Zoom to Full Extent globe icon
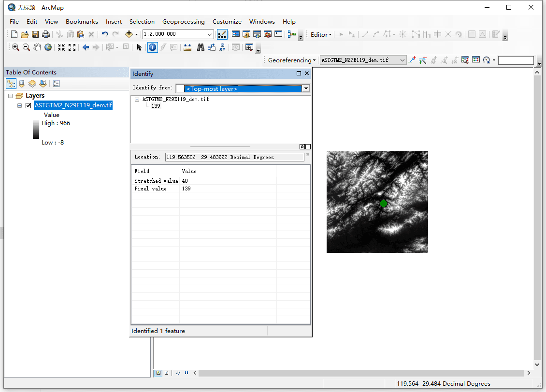The image size is (546, 392). 48,47
